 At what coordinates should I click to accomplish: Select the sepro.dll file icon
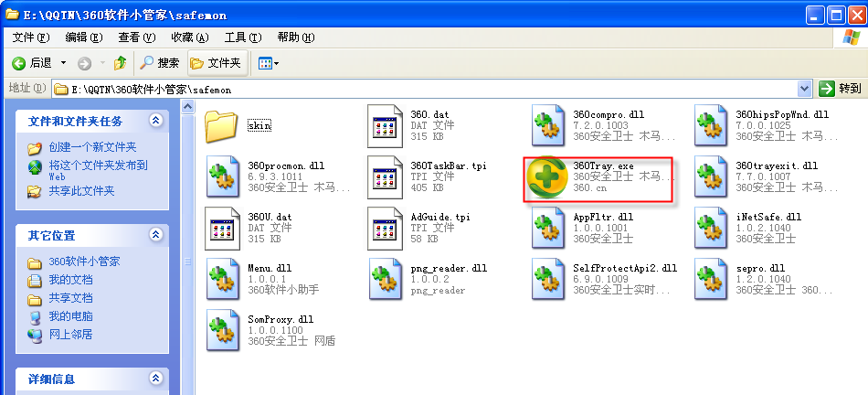pyautogui.click(x=712, y=279)
